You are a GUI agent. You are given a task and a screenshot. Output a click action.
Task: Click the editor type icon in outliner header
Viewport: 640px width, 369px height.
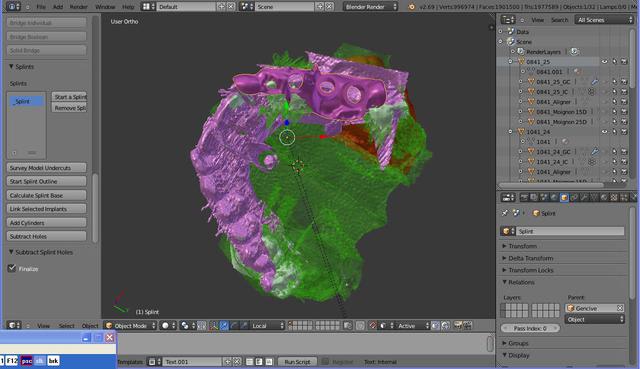(508, 20)
